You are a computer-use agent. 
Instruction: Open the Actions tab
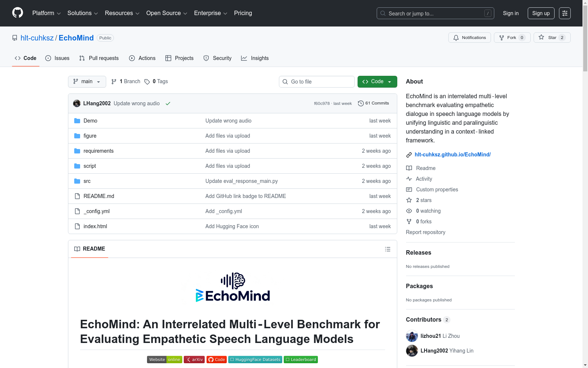[x=142, y=58]
